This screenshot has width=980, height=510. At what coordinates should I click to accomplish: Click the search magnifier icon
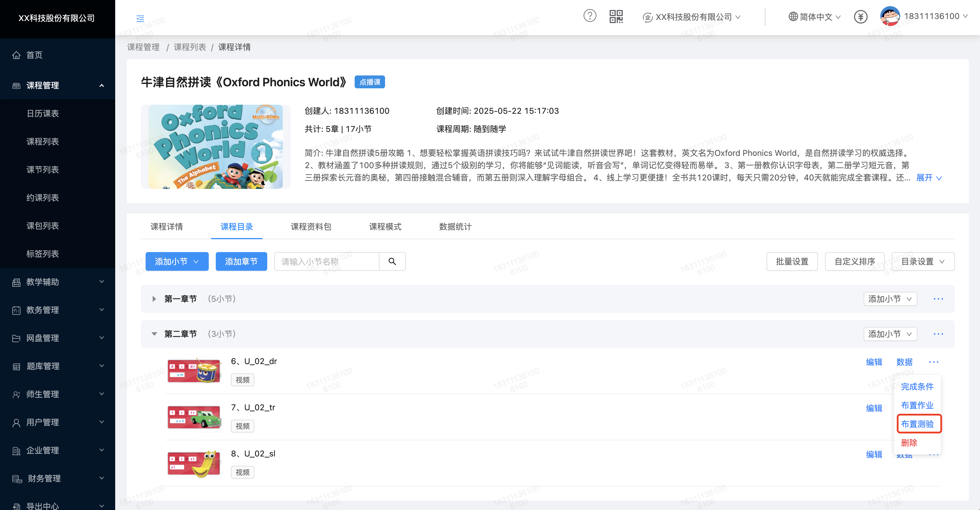point(392,261)
